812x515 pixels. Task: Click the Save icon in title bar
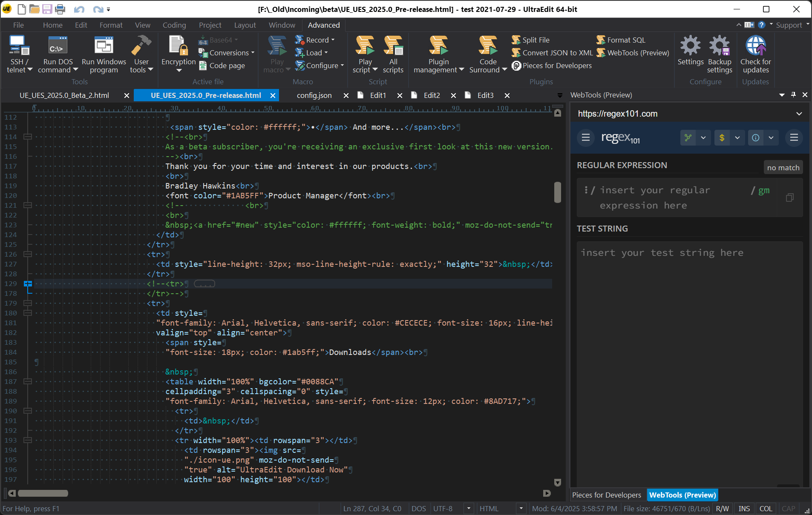pyautogui.click(x=47, y=9)
